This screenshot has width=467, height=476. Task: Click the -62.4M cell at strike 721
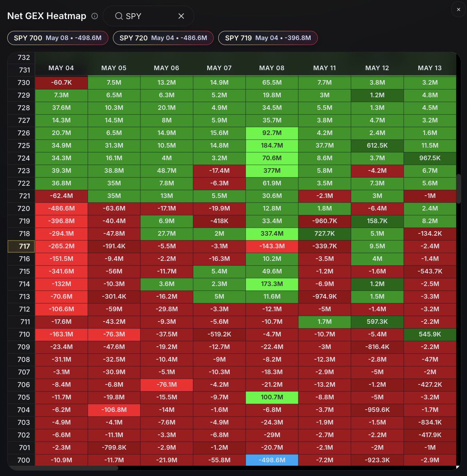coord(61,196)
